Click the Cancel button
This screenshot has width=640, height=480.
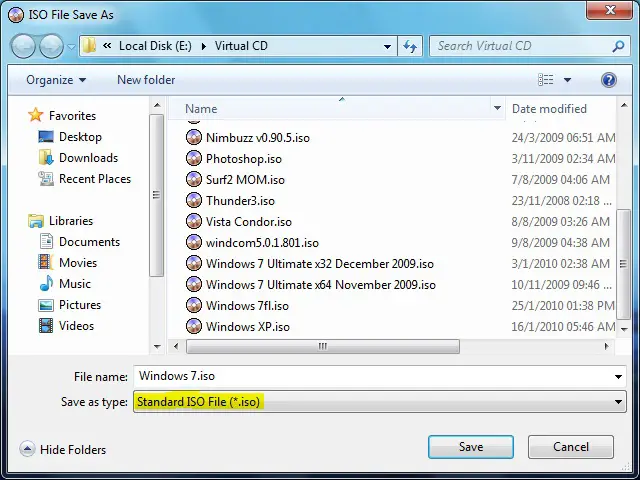(x=571, y=447)
